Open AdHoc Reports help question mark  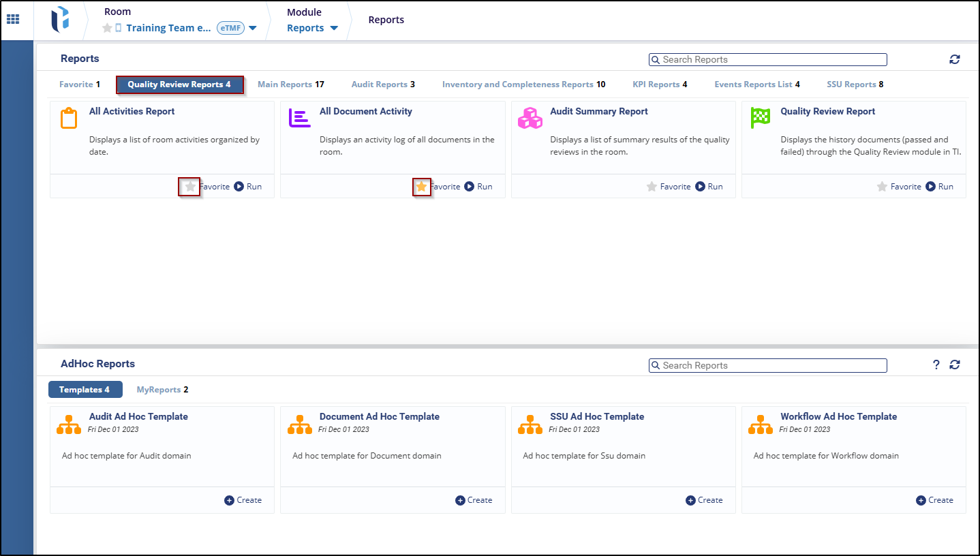(936, 365)
